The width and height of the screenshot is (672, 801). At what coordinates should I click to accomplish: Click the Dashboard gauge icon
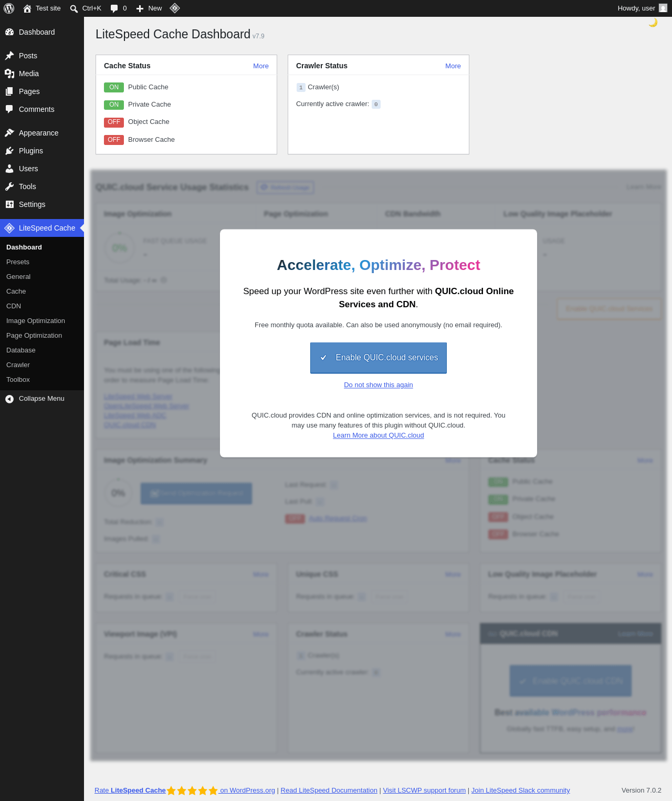(9, 32)
